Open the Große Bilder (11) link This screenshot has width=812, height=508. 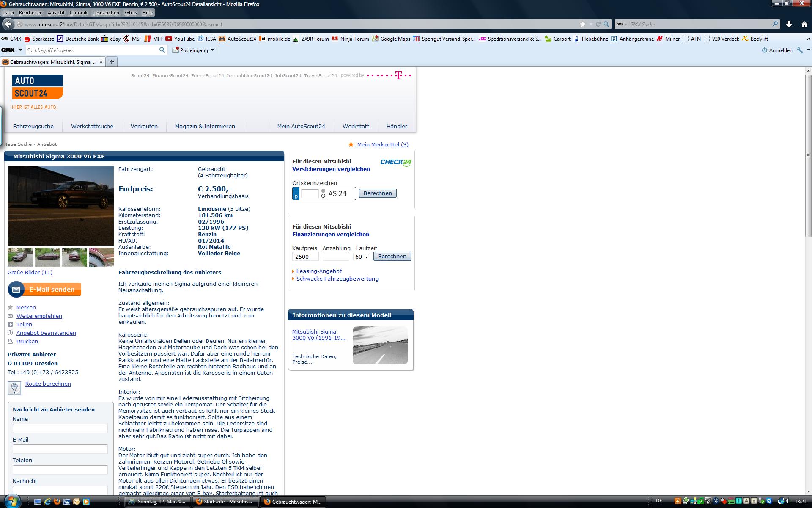click(x=30, y=272)
